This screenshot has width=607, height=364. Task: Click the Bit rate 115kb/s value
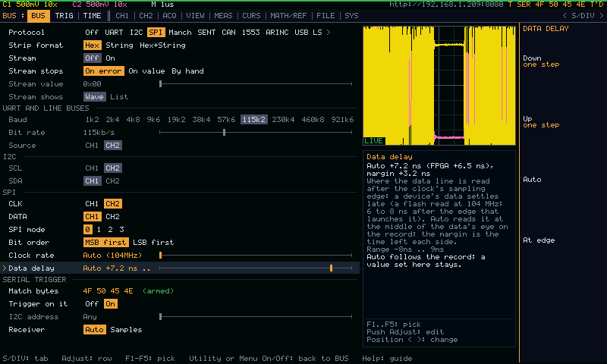[x=99, y=132]
